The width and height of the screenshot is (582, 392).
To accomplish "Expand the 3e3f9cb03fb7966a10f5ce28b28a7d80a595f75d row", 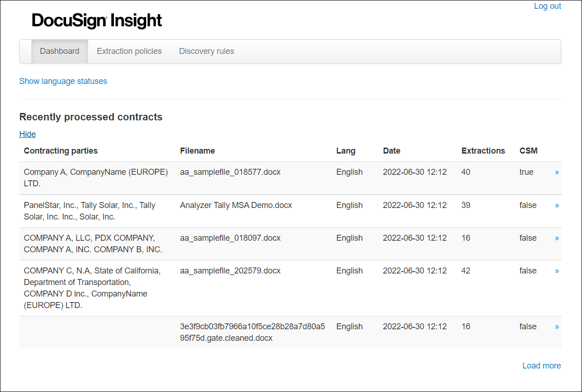I will (557, 327).
